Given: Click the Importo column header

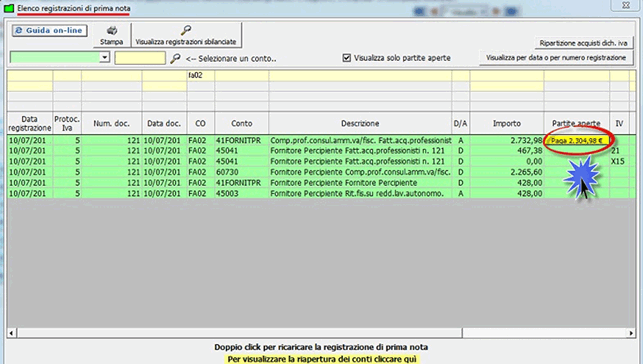Looking at the screenshot, I should (507, 123).
